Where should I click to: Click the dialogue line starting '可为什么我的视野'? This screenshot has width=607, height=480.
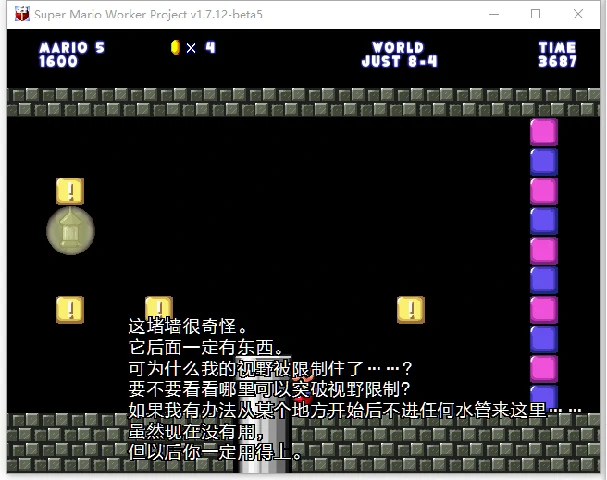coord(270,368)
